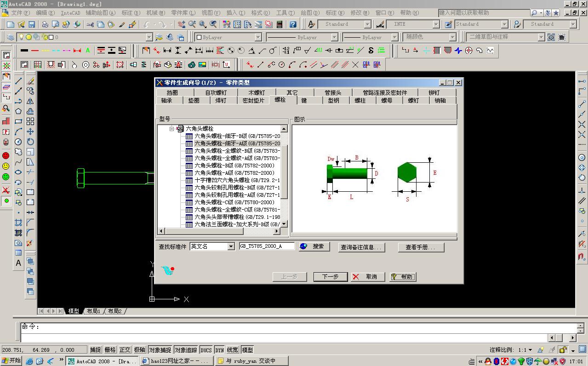Click the Windows 开始 start button
The height and width of the screenshot is (366, 588).
pyautogui.click(x=11, y=361)
